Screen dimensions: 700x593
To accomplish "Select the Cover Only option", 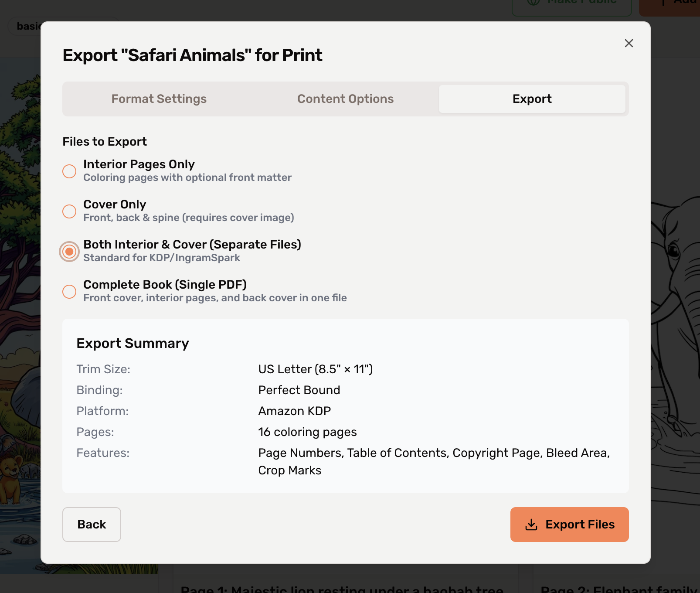I will pos(69,211).
